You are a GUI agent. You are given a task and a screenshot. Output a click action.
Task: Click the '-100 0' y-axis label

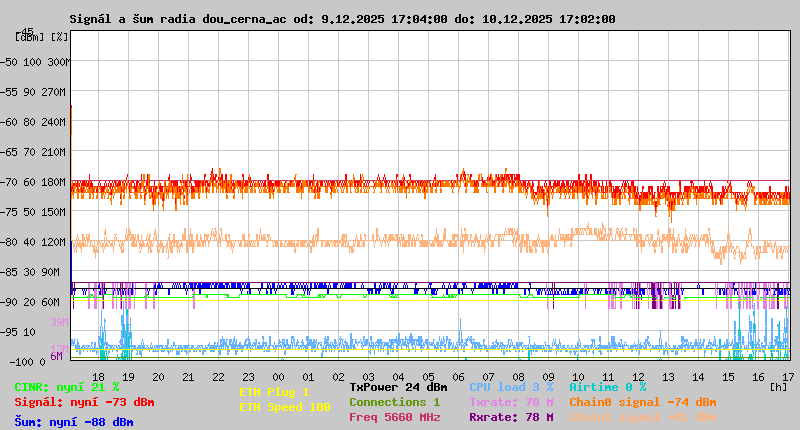pos(28,362)
